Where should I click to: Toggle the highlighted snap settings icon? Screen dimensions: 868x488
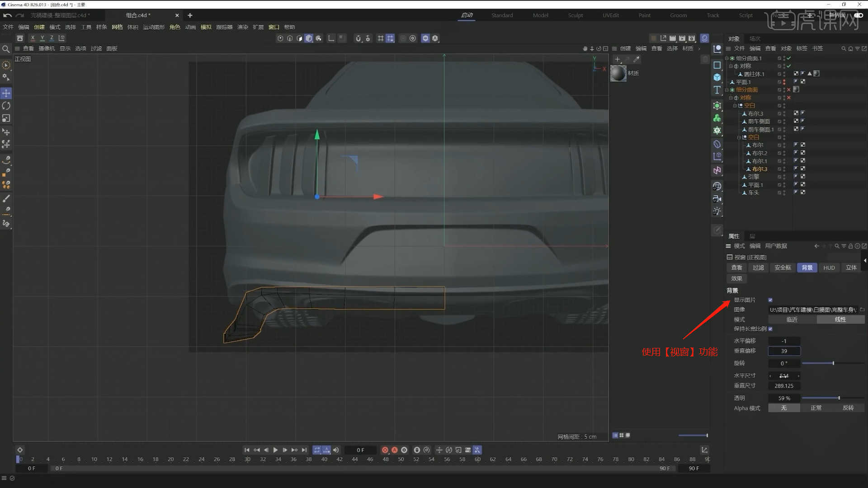click(x=390, y=38)
